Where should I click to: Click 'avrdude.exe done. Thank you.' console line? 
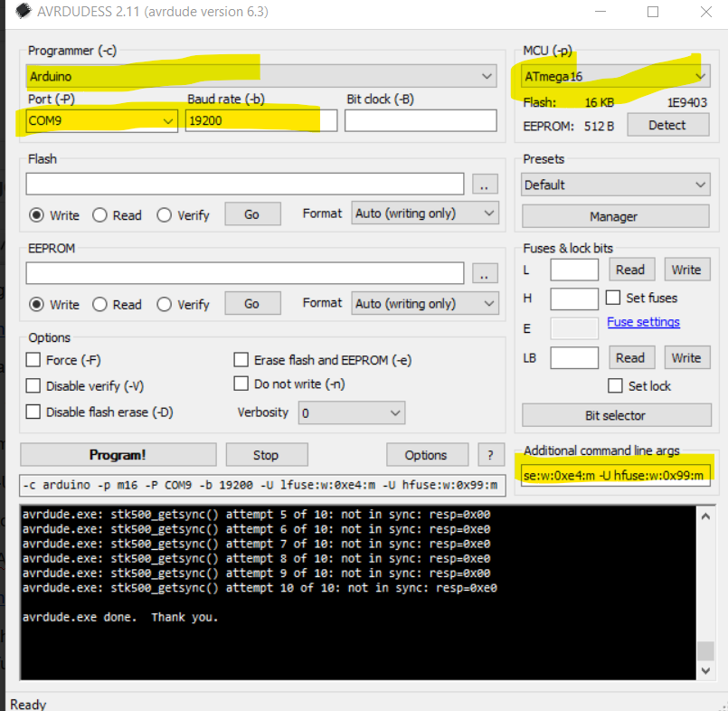pyautogui.click(x=120, y=617)
